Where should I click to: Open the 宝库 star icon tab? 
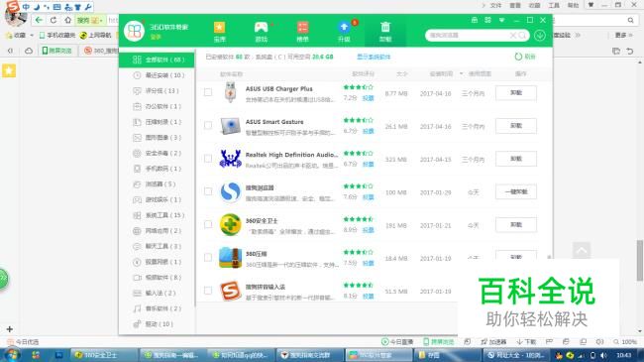[x=219, y=32]
